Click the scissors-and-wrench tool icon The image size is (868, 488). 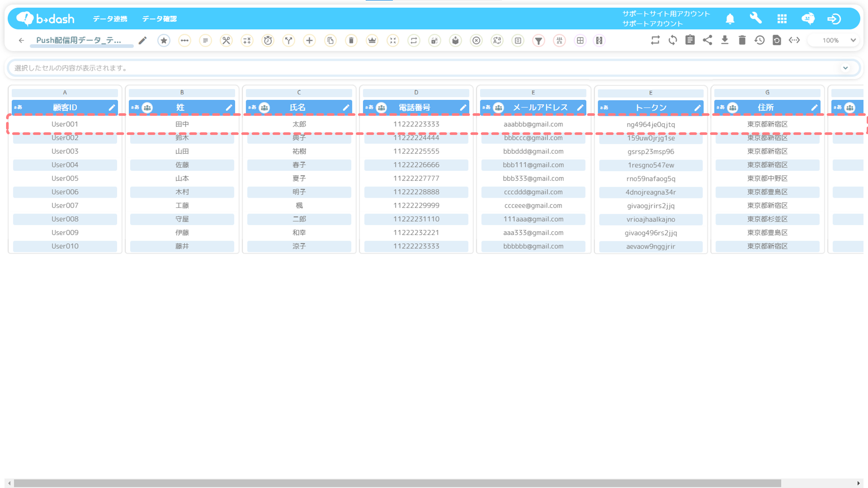pos(226,41)
